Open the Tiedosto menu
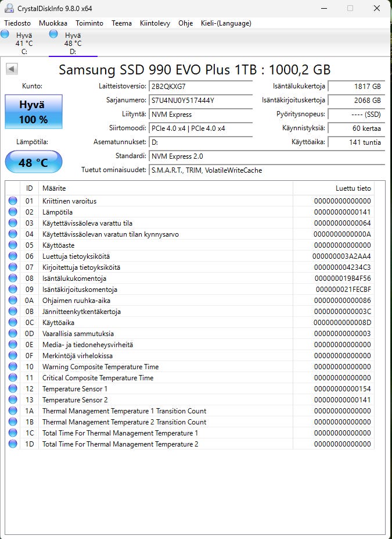Screen dimensions: 392x539 tap(17, 23)
